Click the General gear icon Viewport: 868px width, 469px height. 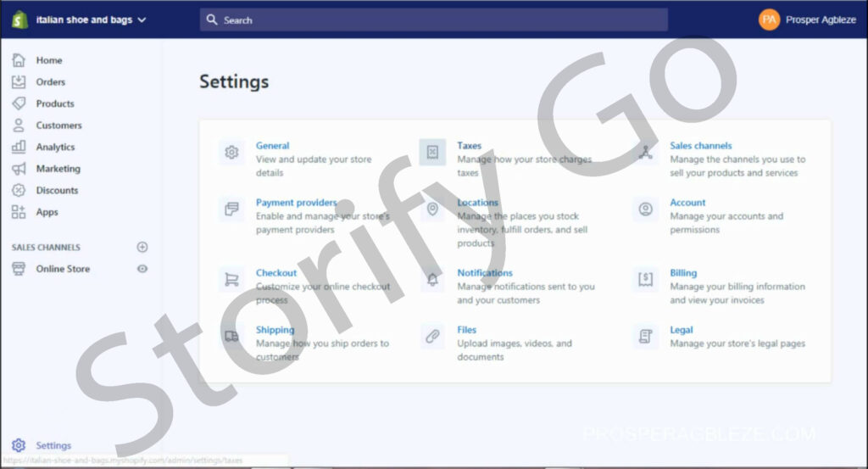pos(231,152)
